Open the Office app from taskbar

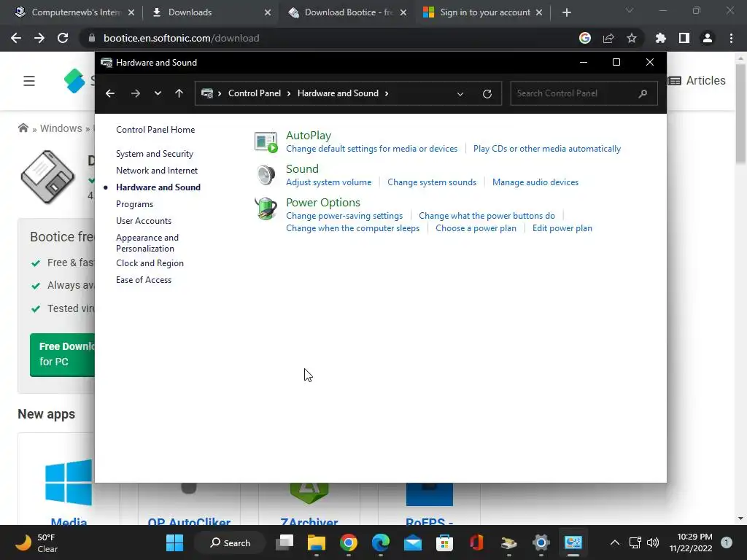[x=476, y=542]
